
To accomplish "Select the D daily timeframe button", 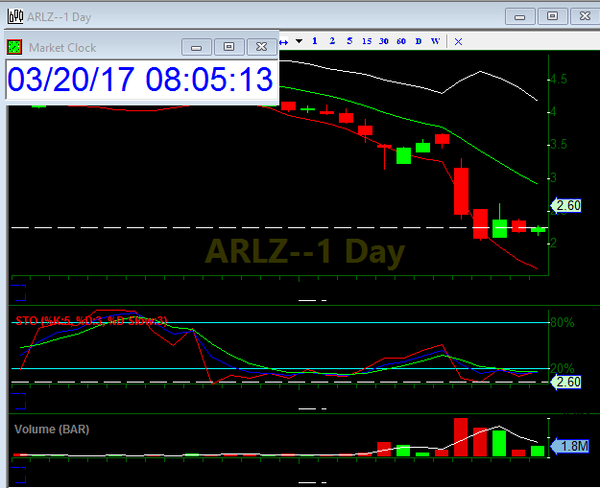I will (419, 41).
